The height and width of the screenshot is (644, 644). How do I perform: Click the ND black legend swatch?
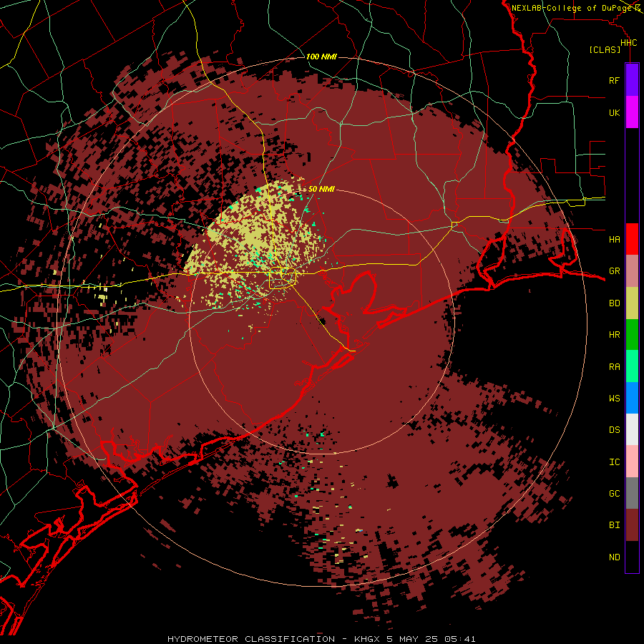(632, 557)
